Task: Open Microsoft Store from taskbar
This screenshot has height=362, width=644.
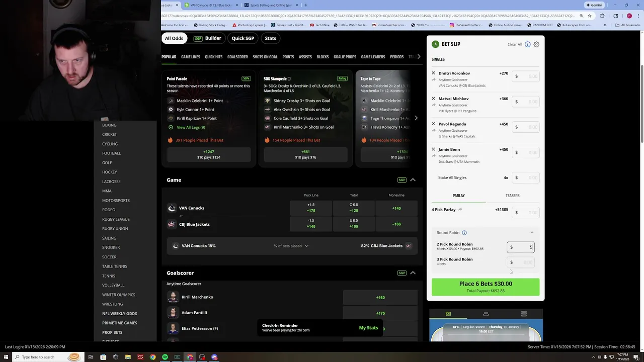Action: pos(103,357)
